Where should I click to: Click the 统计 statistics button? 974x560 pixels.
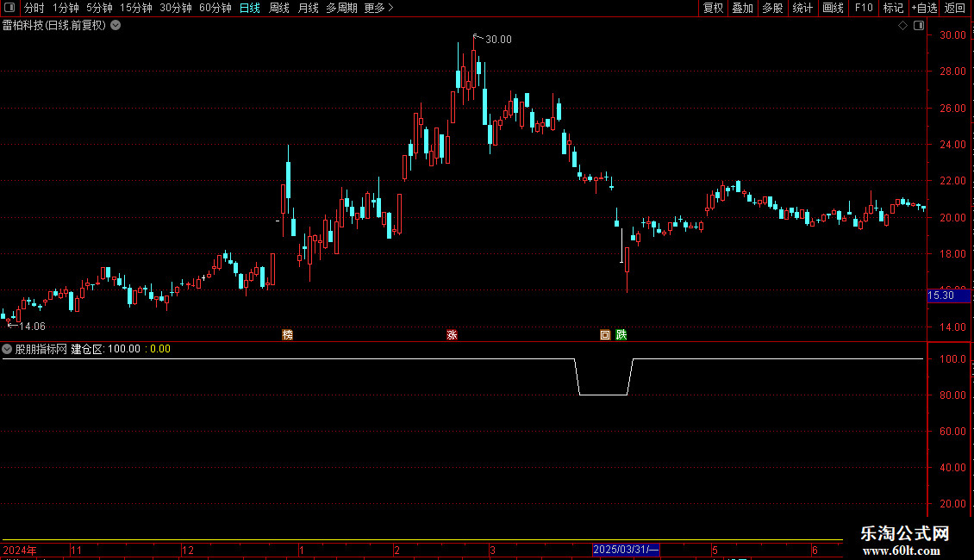pos(802,8)
